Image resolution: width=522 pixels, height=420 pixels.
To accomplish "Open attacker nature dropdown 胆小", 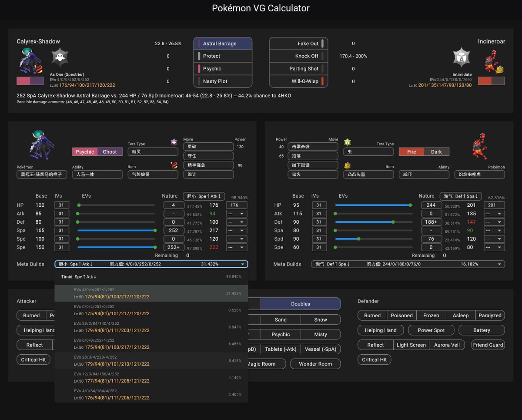I will [204, 196].
